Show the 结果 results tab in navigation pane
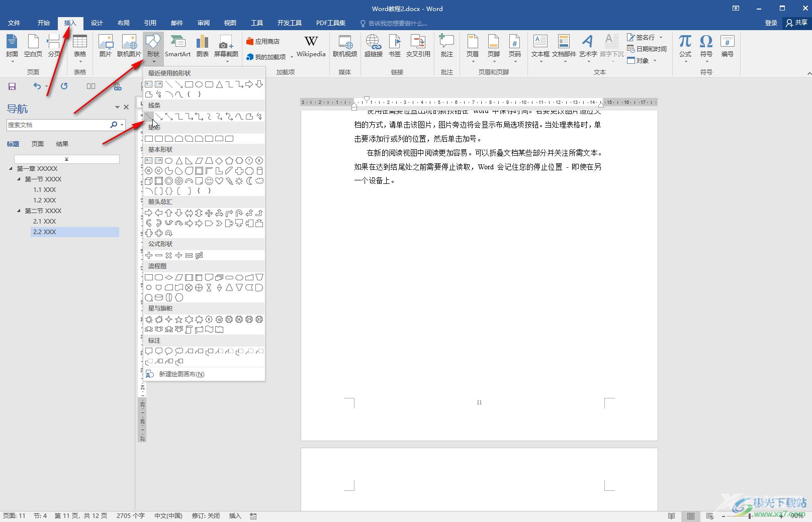Viewport: 812px width, 522px height. point(62,144)
